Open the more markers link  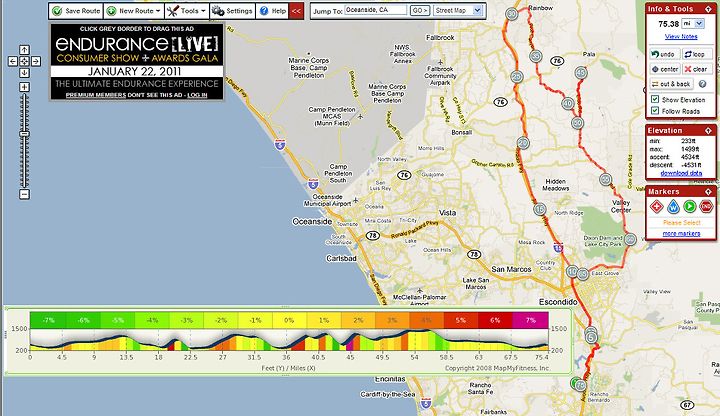(x=681, y=234)
